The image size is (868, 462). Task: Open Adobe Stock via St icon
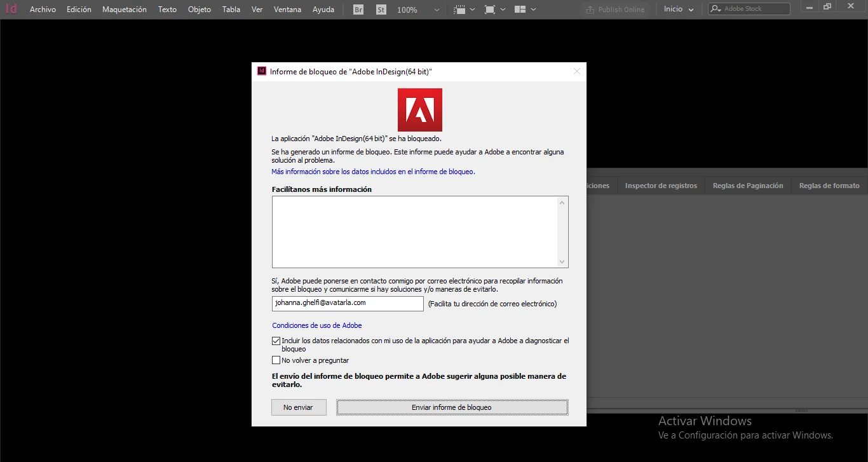pos(381,10)
